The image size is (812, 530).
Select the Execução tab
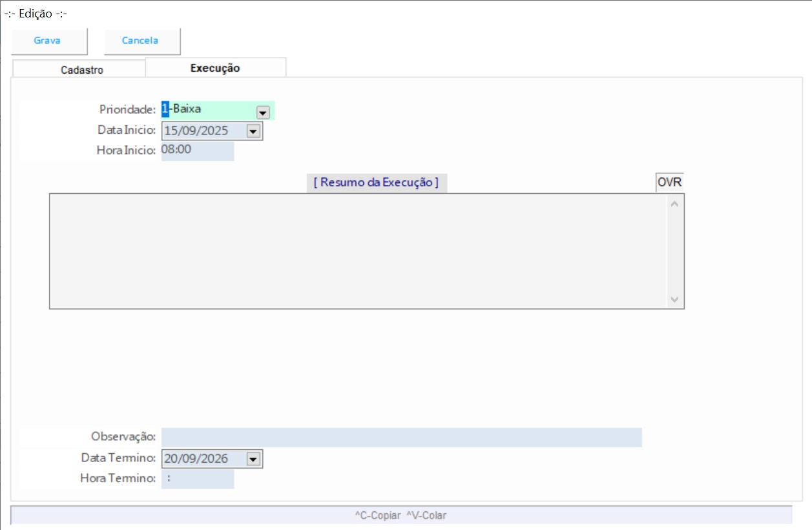point(215,68)
